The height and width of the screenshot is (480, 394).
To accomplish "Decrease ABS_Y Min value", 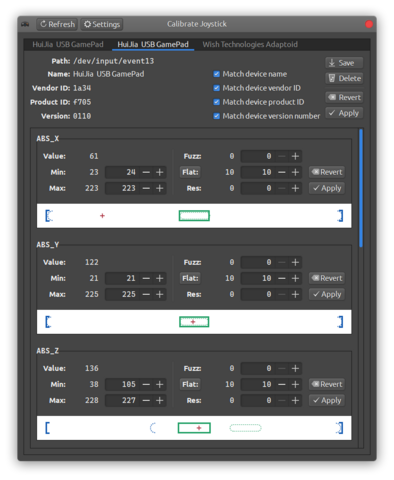I will click(x=146, y=278).
